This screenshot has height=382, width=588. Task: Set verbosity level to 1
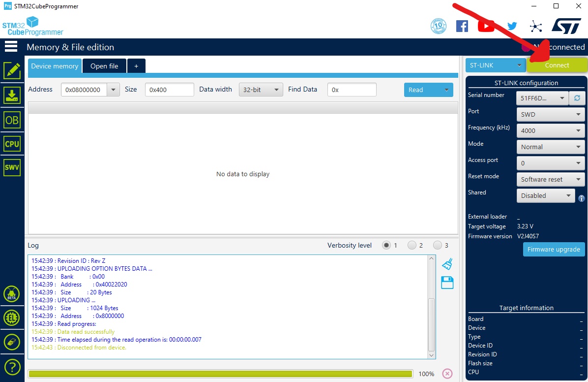tap(386, 245)
